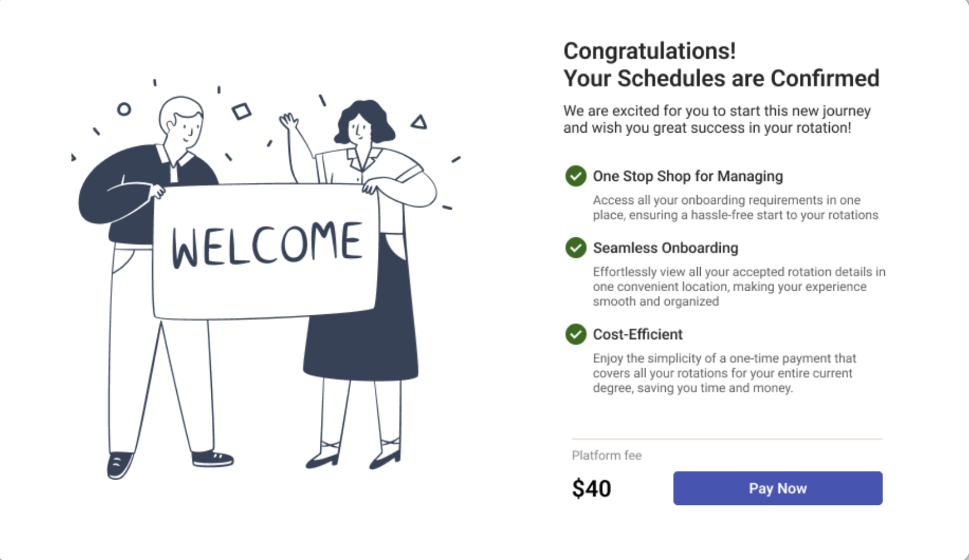The image size is (969, 560).
Task: Click the diamond confetti shape above the sign
Action: pos(241,111)
